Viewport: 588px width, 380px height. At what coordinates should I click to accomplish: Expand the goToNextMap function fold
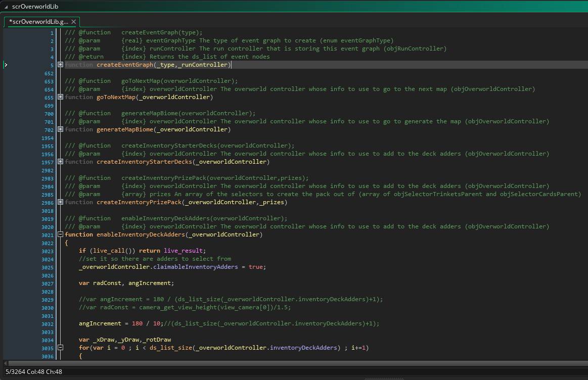pyautogui.click(x=61, y=97)
